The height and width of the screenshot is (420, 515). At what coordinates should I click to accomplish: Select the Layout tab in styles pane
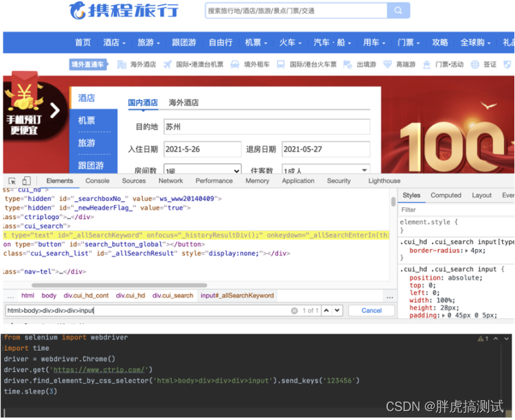pyautogui.click(x=482, y=196)
